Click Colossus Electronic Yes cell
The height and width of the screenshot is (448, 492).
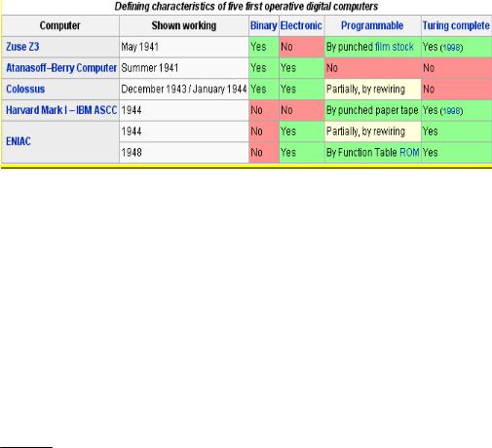pyautogui.click(x=302, y=89)
